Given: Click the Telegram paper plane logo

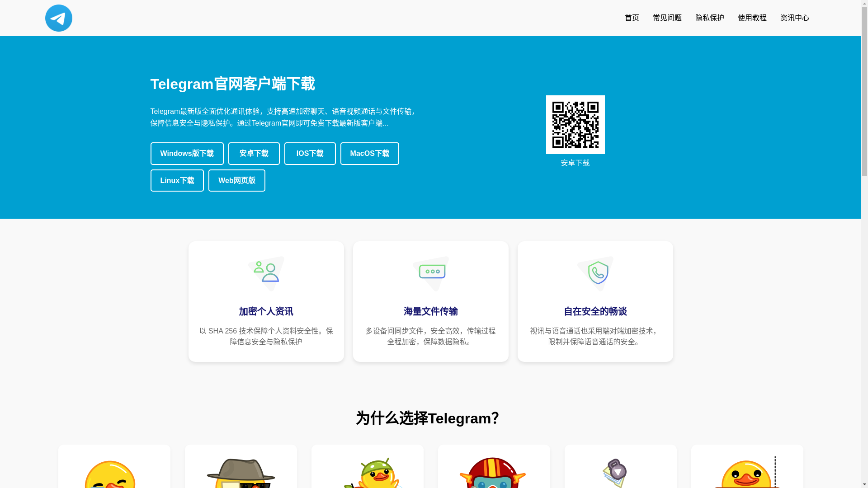Looking at the screenshot, I should click(x=59, y=18).
